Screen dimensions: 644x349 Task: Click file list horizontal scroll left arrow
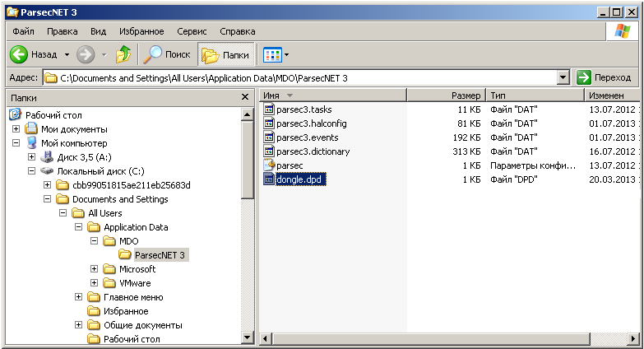tap(266, 339)
